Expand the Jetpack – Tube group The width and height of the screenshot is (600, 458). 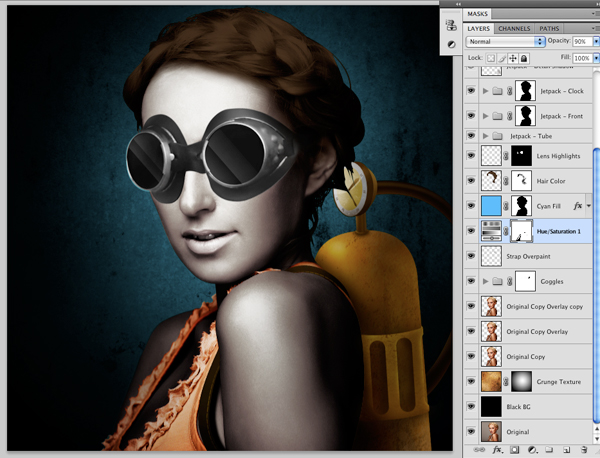pos(485,136)
